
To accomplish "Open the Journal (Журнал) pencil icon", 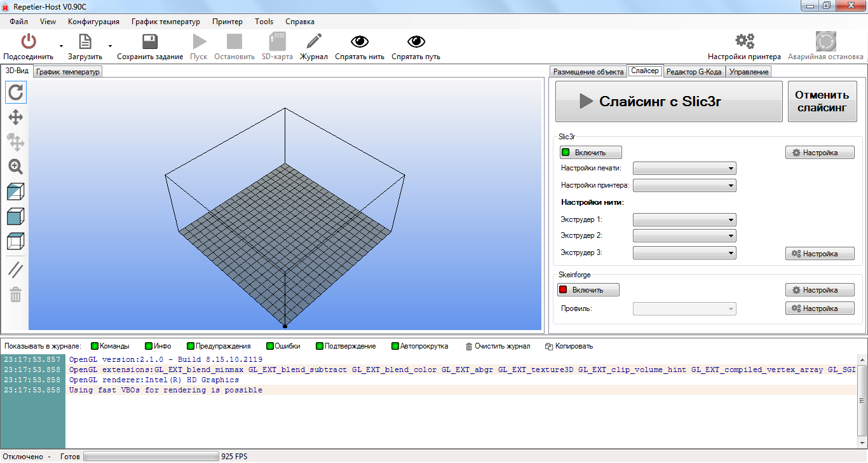I will [313, 42].
